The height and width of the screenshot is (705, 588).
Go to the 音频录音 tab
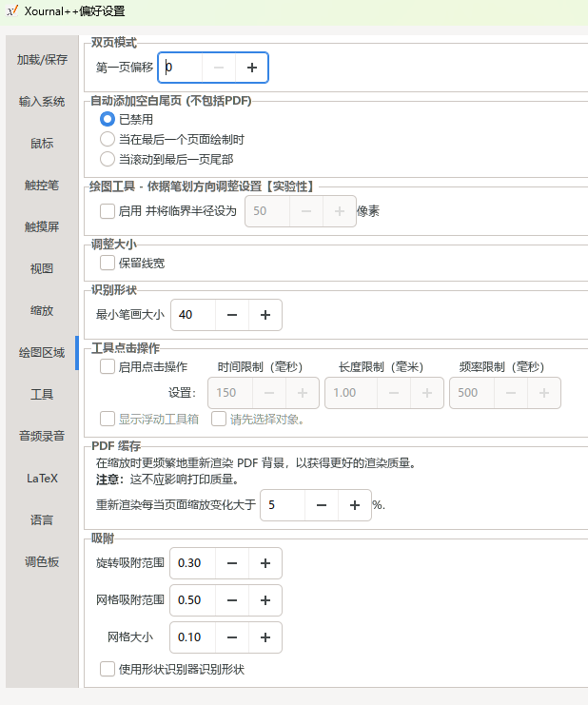coord(42,436)
